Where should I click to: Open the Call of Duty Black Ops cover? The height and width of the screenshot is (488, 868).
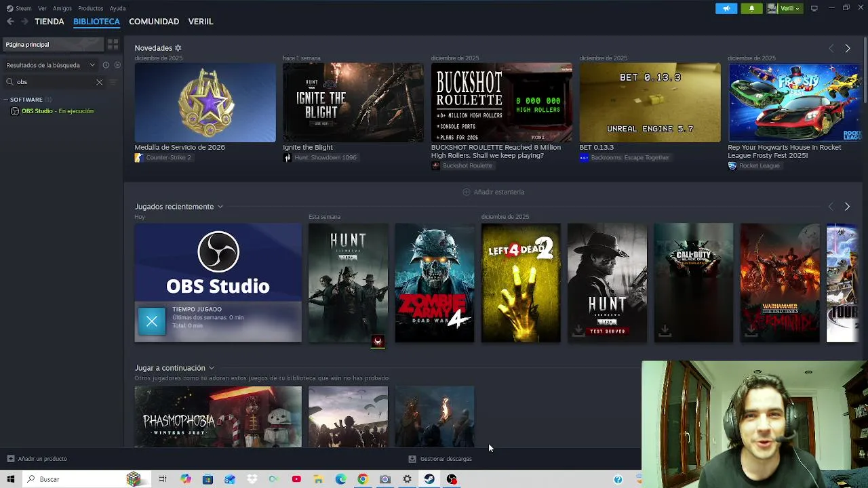[x=693, y=283]
